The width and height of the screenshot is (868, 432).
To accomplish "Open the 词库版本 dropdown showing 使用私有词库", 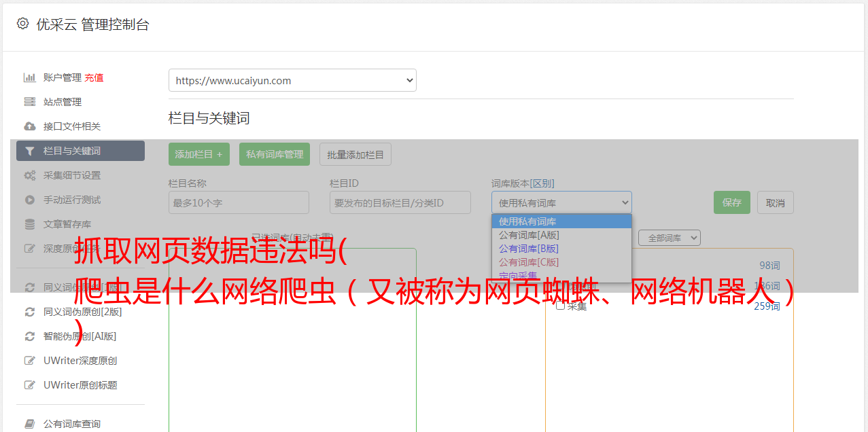I will 561,202.
